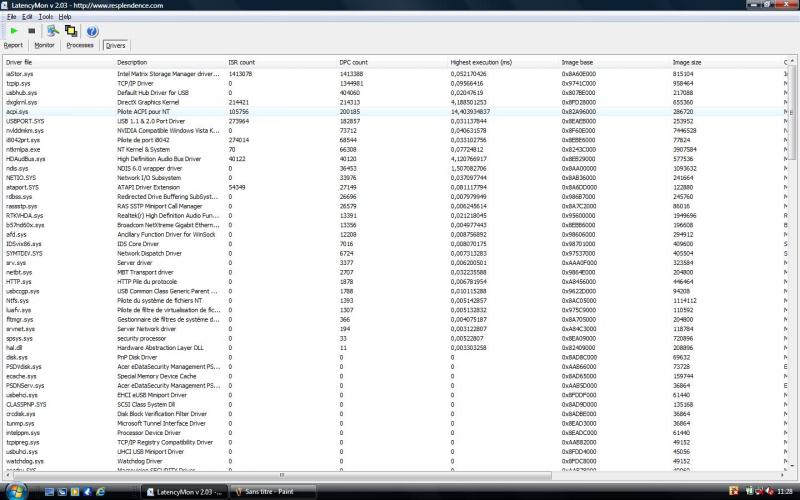Switch to the Processes tab

(80, 45)
